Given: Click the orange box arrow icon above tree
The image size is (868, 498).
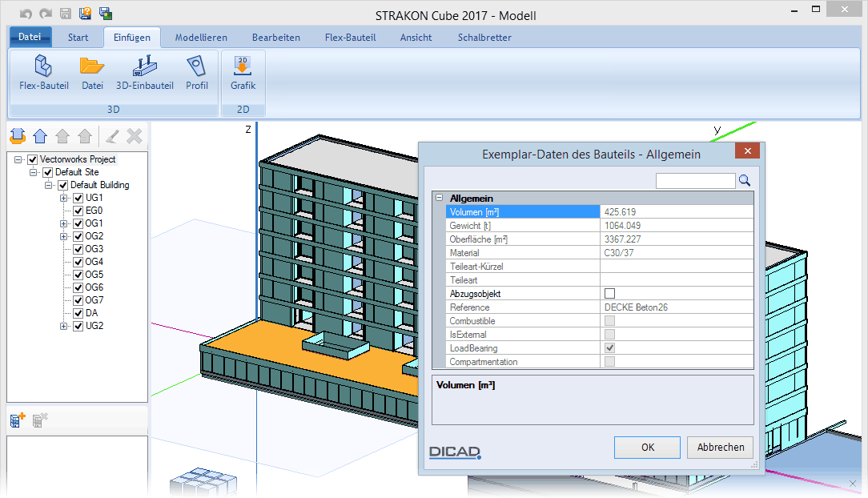Looking at the screenshot, I should pyautogui.click(x=18, y=135).
